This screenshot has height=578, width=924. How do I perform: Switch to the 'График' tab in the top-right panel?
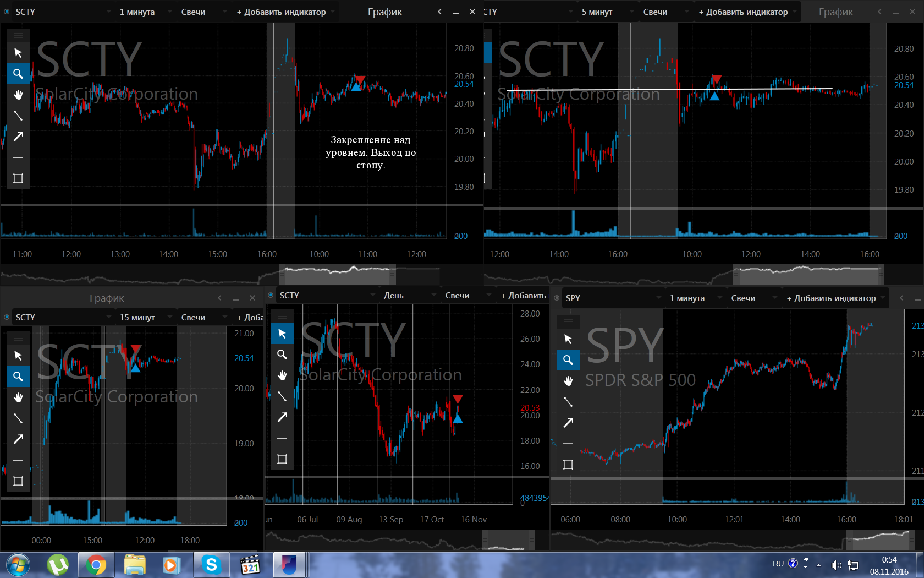[836, 12]
